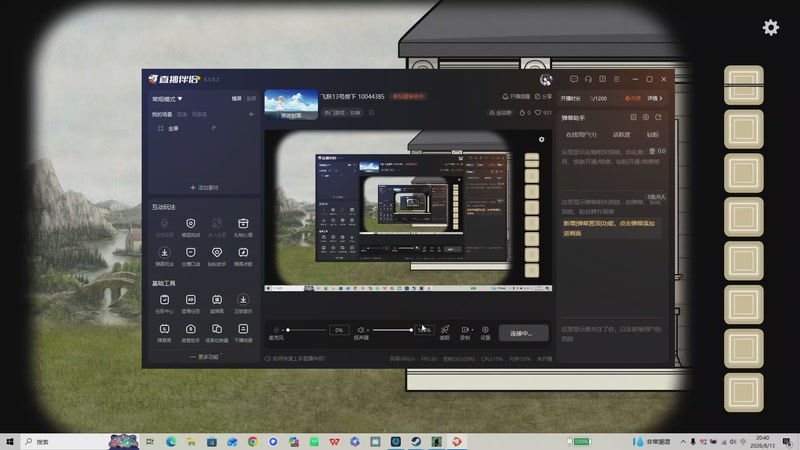The height and width of the screenshot is (450, 800).
Task: Expand the 录制 record options arrow
Action: (472, 330)
